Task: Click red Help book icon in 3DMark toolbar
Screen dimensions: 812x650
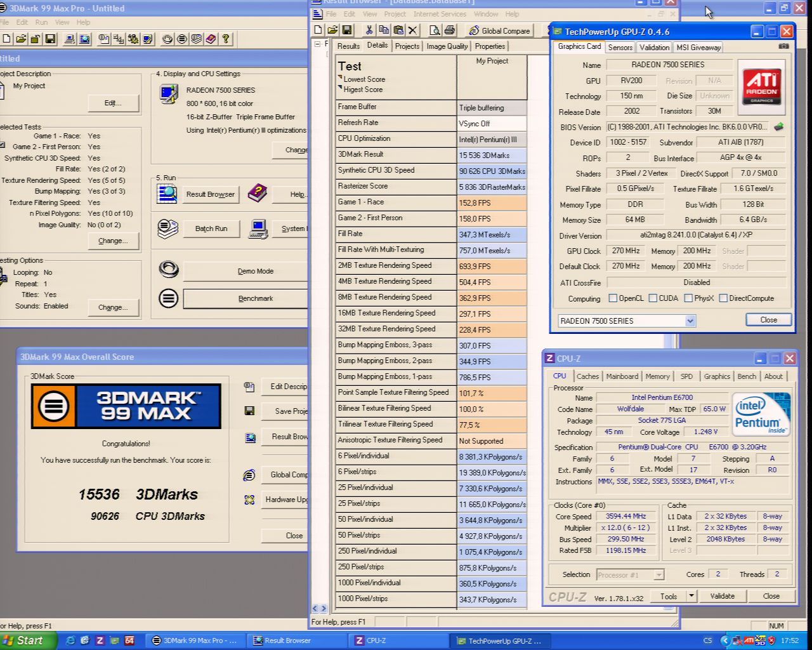Action: click(211, 39)
